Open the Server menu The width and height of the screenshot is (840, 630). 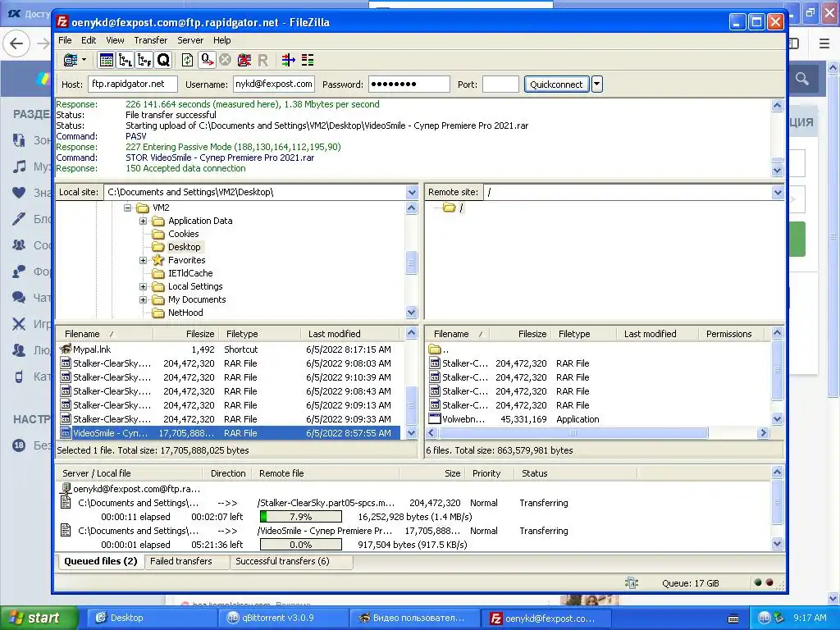pyautogui.click(x=190, y=40)
